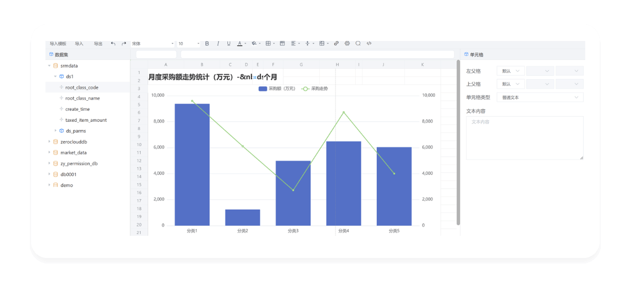Open the 宋体 font family dropdown
This screenshot has width=644, height=300.
pos(152,43)
